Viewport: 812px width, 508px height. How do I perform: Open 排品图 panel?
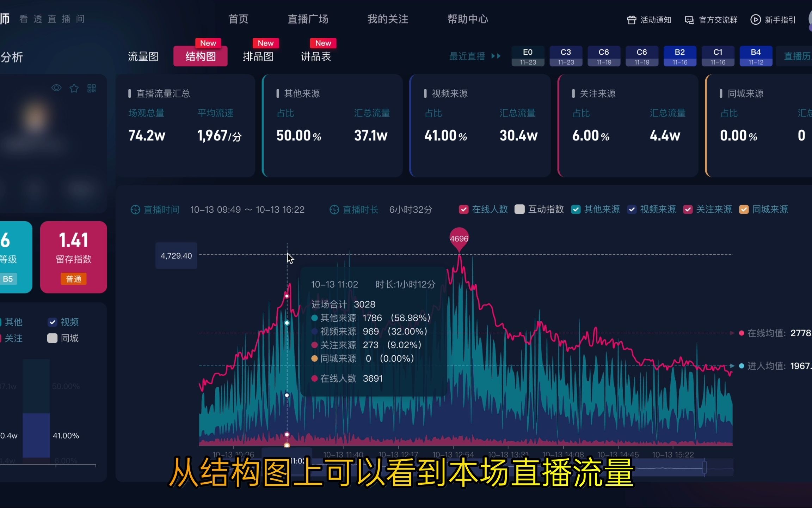click(x=257, y=56)
